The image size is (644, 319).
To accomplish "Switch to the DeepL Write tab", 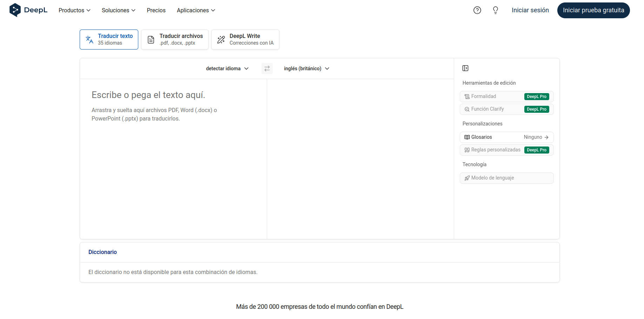I will click(x=245, y=39).
